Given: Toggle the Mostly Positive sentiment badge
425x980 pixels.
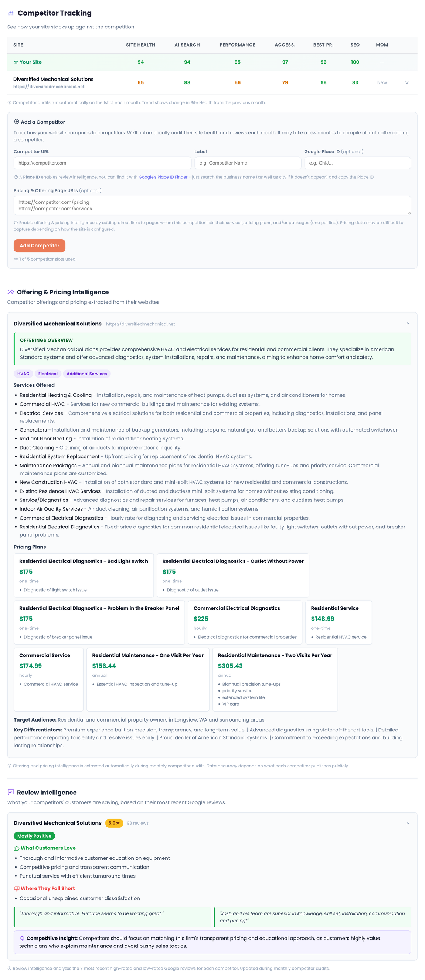Looking at the screenshot, I should tap(34, 836).
